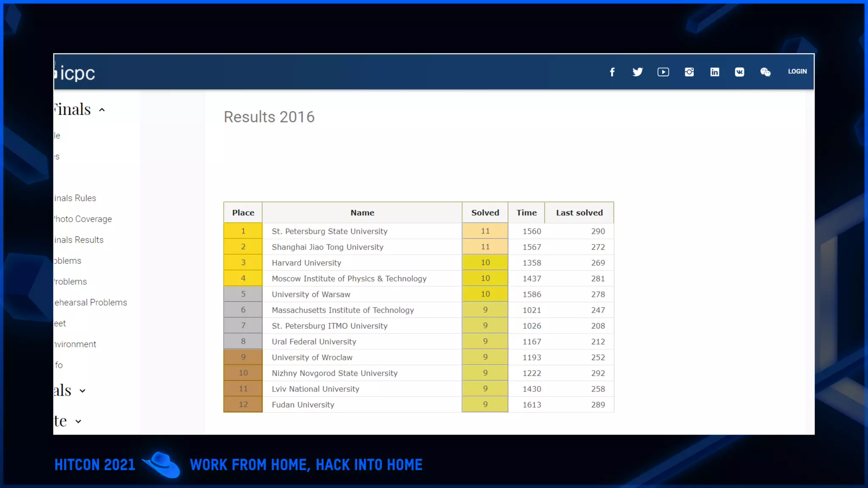868x488 pixels.
Task: Click the Solved column header
Action: pos(485,213)
